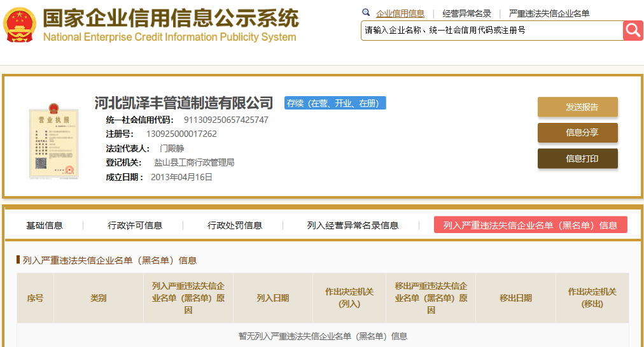The height and width of the screenshot is (347, 644).
Task: Open the 列入严重违法失信企业名单（黑名单）信息 tab
Action: [530, 225]
